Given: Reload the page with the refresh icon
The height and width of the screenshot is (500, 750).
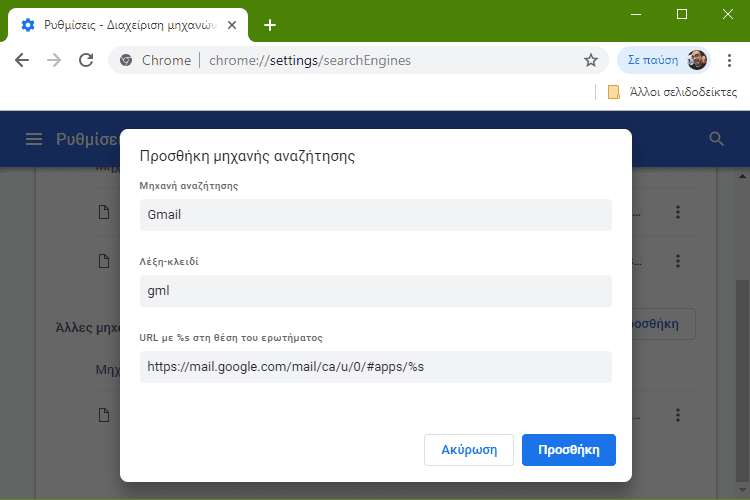Looking at the screenshot, I should (86, 60).
